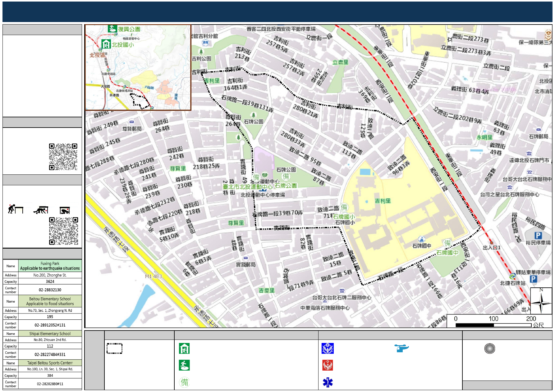Click the 備 marker above green 石牌國中 label

coord(447,243)
